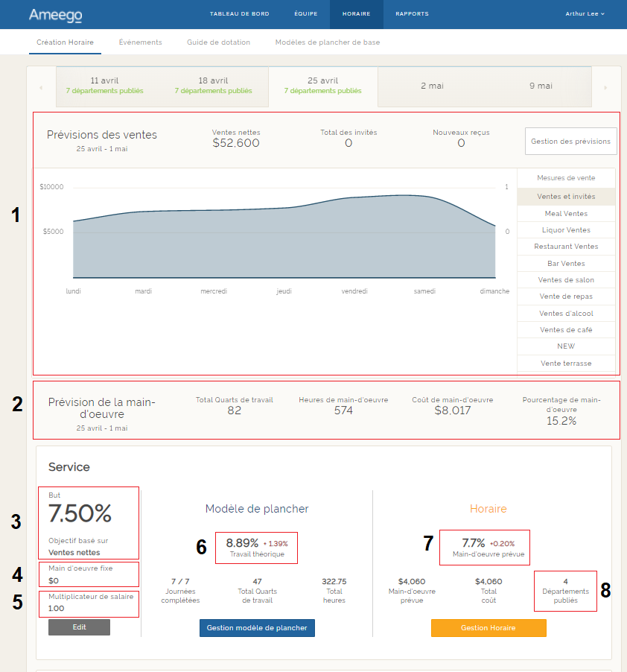The image size is (627, 672).
Task: Click the grey Edit button
Action: 79,627
